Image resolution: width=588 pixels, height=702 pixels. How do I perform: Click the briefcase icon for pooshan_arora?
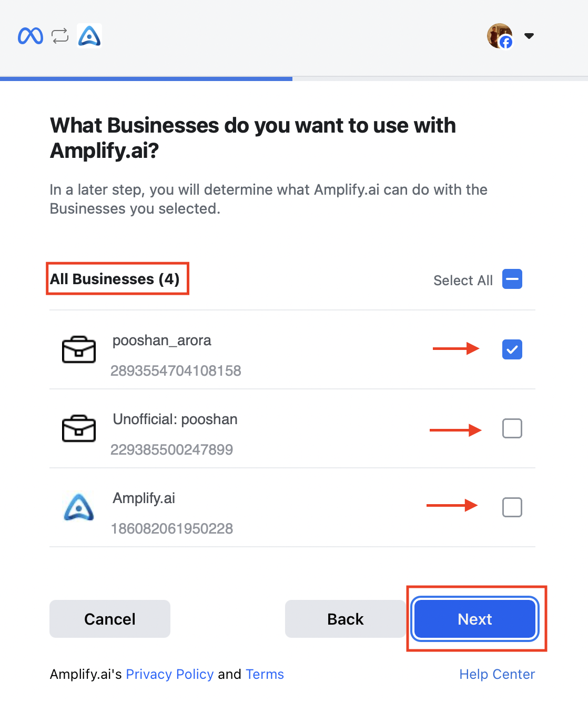(79, 349)
